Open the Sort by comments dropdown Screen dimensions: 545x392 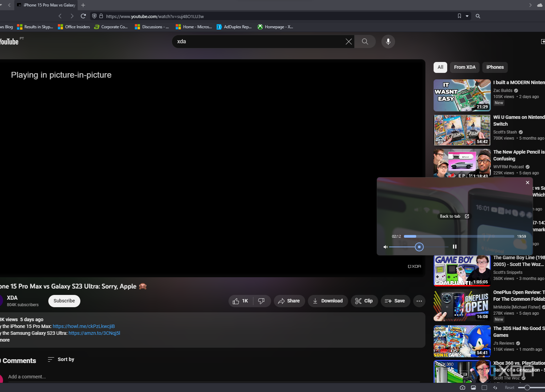[61, 359]
